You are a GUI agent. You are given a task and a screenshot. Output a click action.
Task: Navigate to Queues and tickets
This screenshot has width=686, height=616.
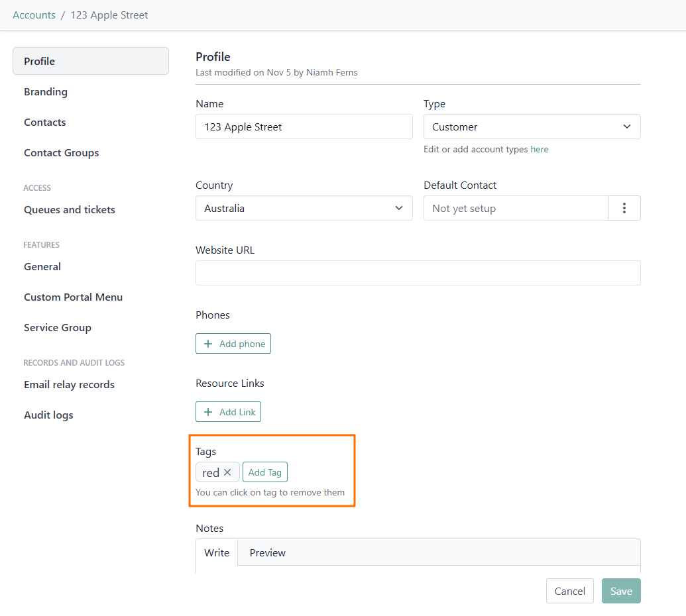point(70,209)
